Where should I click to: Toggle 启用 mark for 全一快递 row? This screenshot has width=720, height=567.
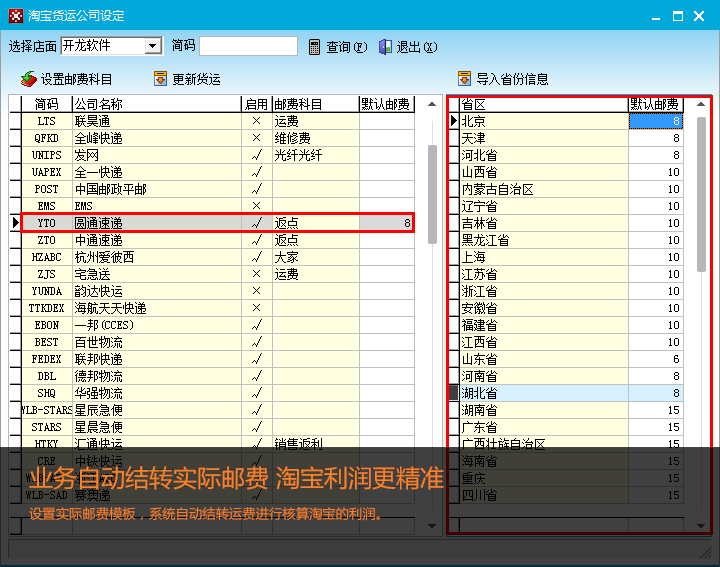tap(257, 172)
